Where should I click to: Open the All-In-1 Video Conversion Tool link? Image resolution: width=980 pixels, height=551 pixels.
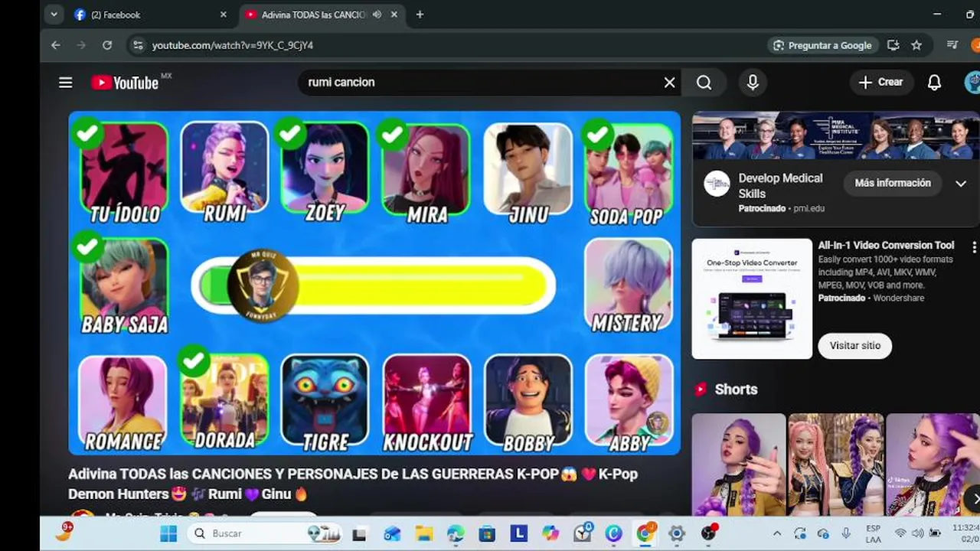click(x=886, y=246)
